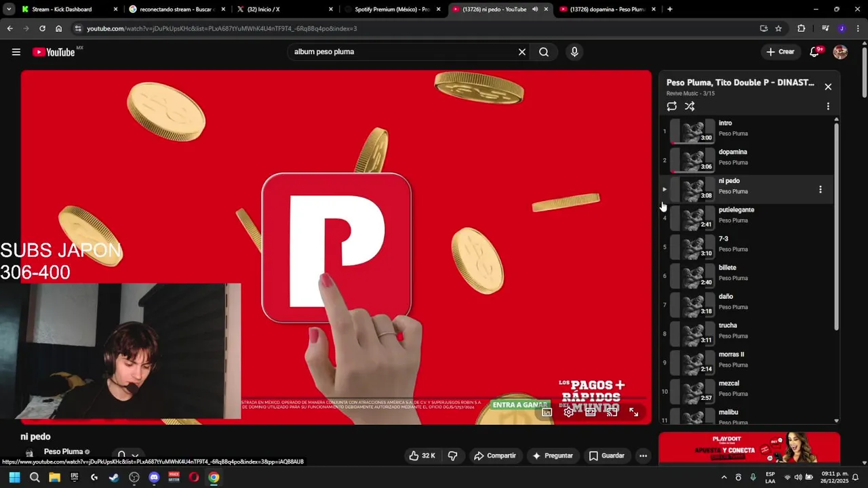Screen dimensions: 868x488
Task: Click the magnifier search button
Action: point(544,52)
